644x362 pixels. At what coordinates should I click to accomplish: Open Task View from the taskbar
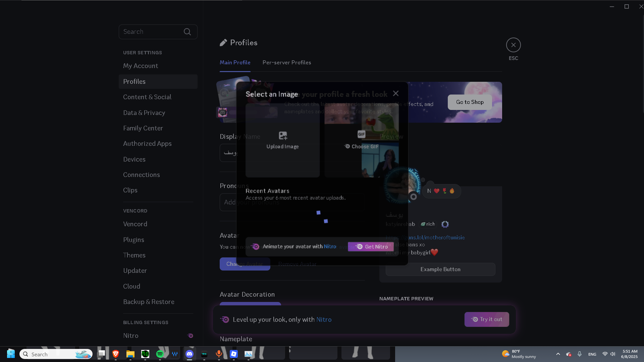101,354
